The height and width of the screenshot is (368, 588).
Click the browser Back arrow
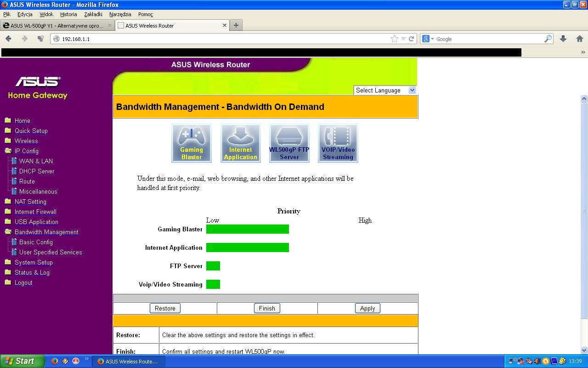click(x=8, y=39)
